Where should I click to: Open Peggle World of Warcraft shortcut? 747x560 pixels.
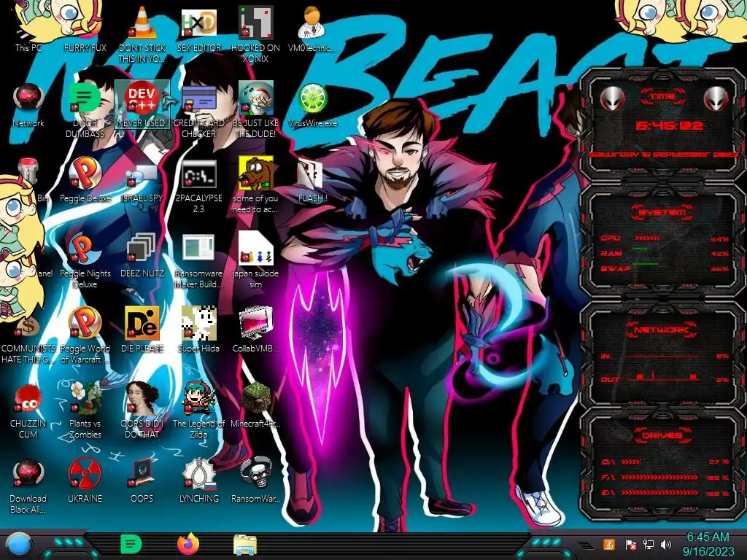(85, 335)
